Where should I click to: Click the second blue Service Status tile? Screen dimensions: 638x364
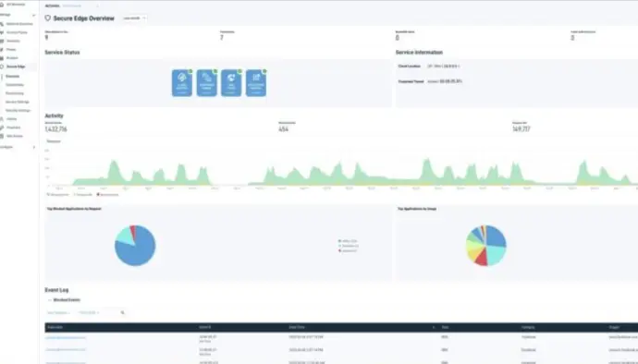207,83
